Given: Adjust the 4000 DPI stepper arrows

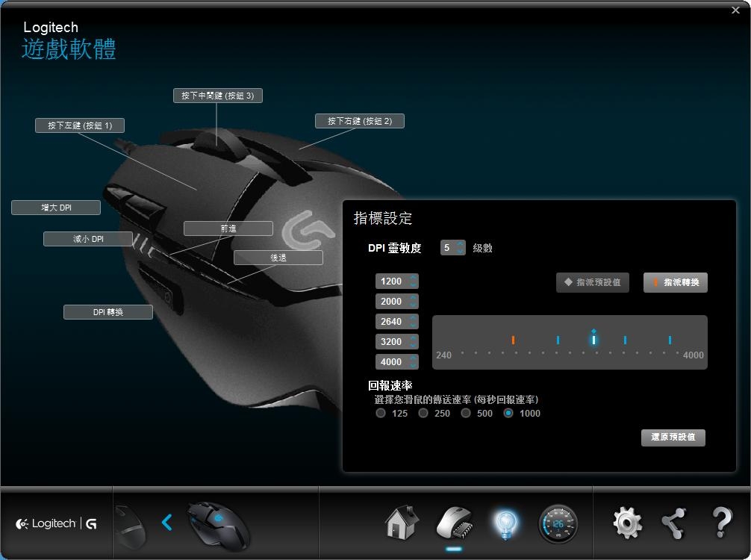Looking at the screenshot, I should pyautogui.click(x=414, y=361).
